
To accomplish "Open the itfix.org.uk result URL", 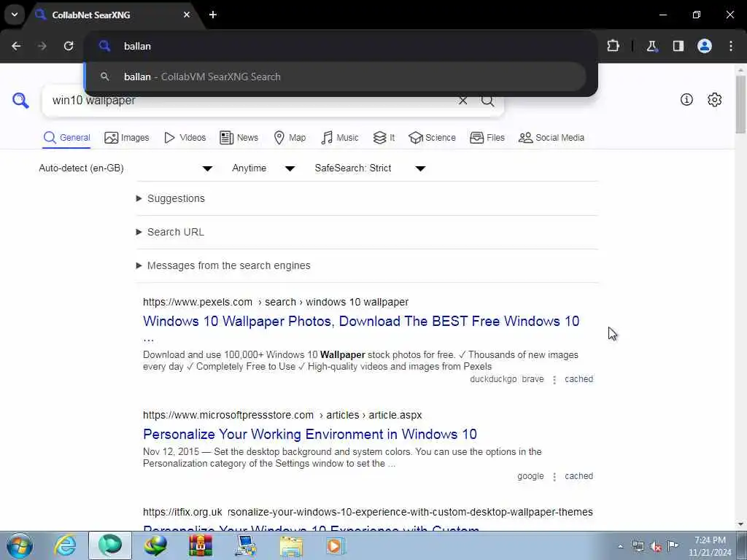I will point(368,512).
